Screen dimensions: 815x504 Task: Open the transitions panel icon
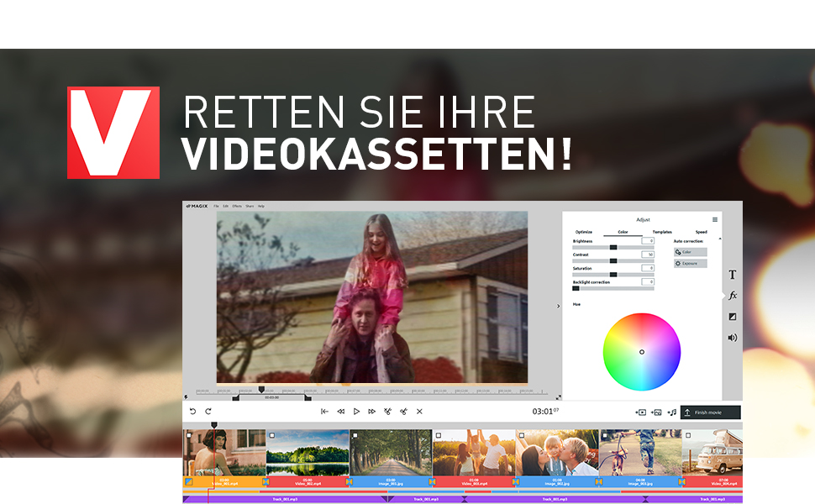tap(733, 318)
